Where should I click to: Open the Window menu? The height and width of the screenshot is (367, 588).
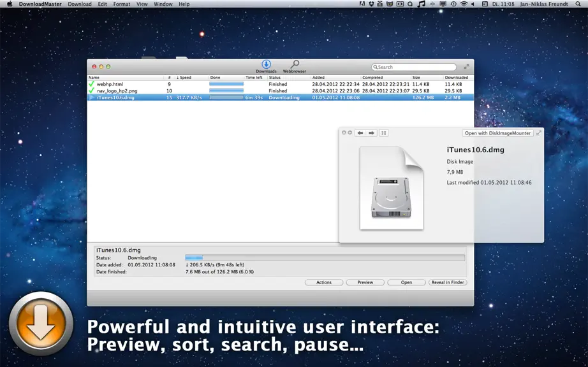163,4
